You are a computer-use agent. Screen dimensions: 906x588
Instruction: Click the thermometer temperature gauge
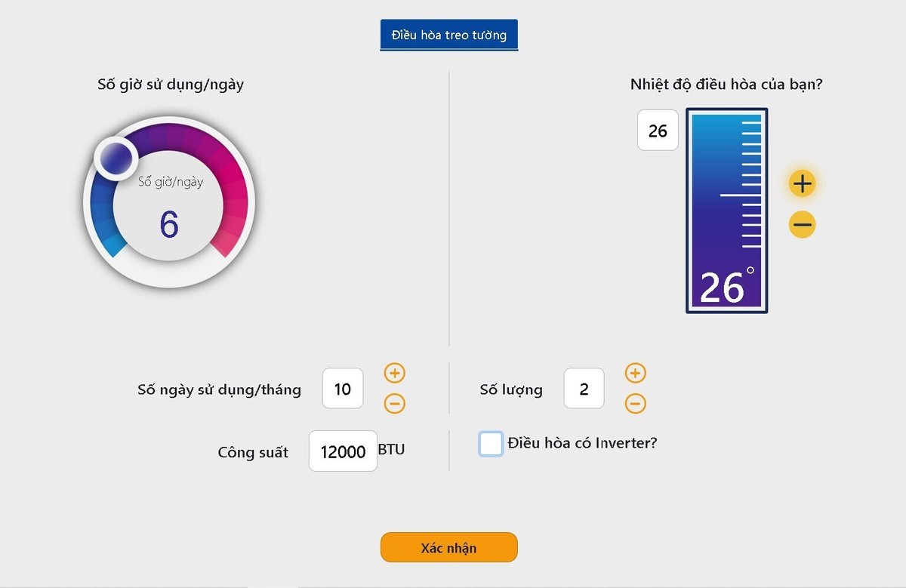point(726,189)
